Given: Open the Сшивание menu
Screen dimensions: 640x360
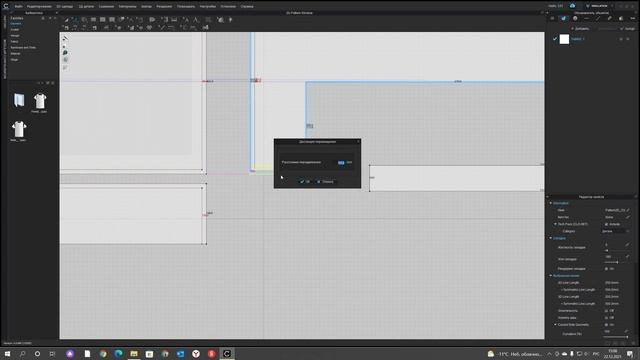Looking at the screenshot, I should [x=106, y=7].
